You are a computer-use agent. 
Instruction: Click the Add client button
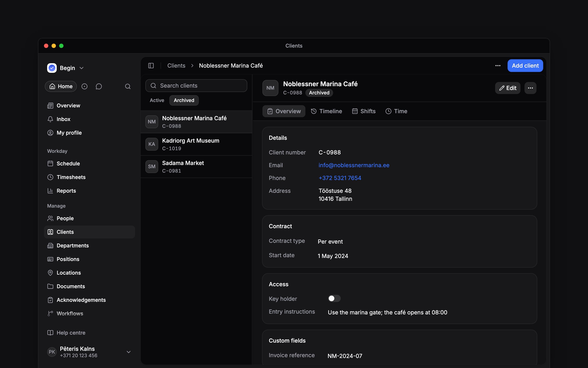point(525,66)
